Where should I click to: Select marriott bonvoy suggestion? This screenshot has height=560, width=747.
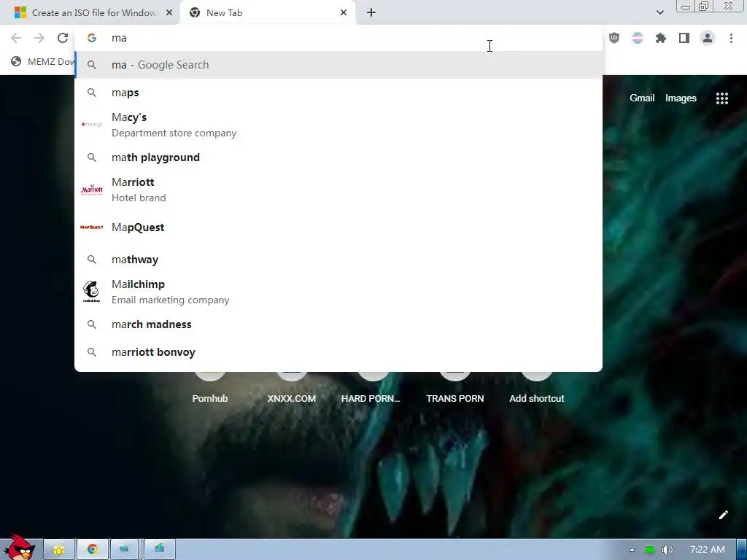(x=338, y=352)
